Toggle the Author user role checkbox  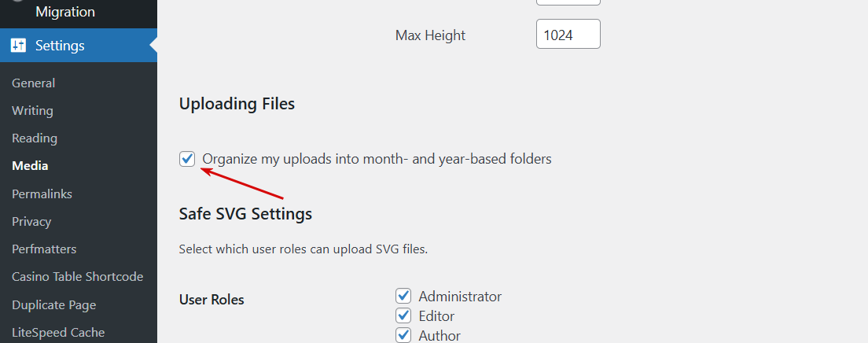[403, 336]
